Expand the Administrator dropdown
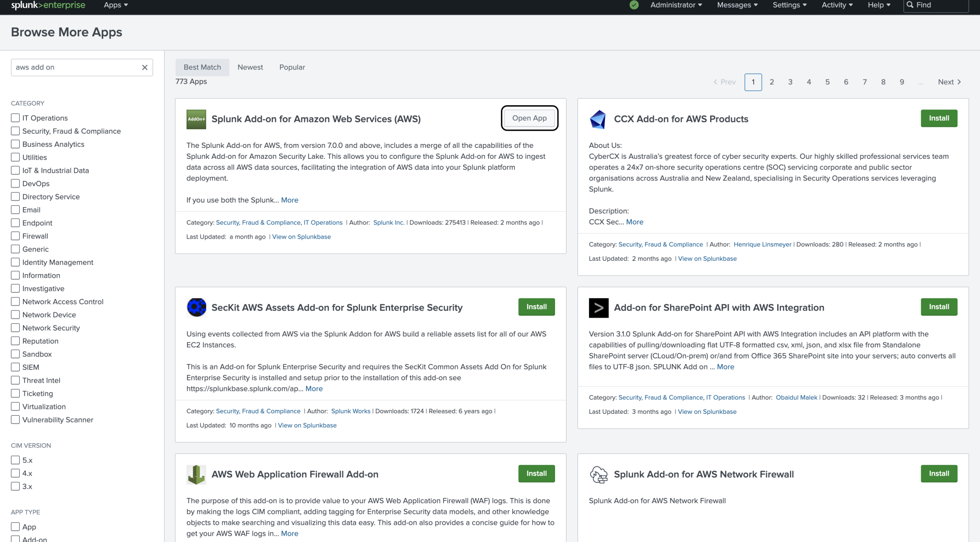This screenshot has width=980, height=542. pyautogui.click(x=676, y=5)
